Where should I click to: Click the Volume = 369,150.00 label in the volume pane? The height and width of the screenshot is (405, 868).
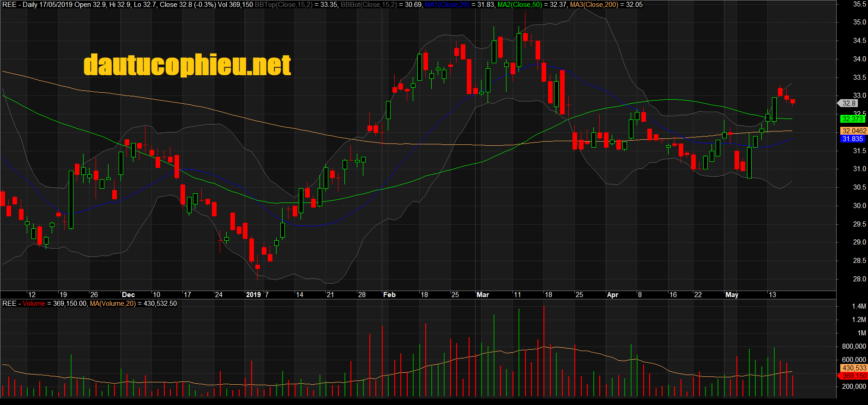tap(54, 304)
